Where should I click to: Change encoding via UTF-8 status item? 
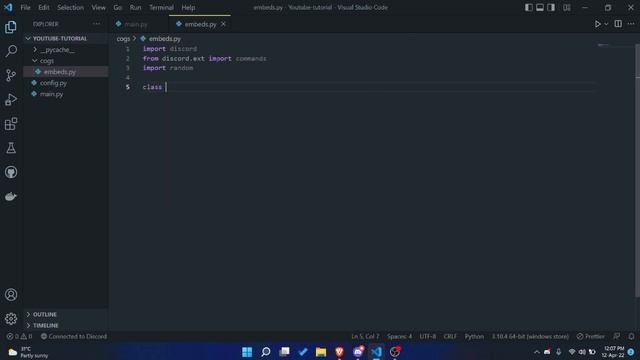[427, 336]
